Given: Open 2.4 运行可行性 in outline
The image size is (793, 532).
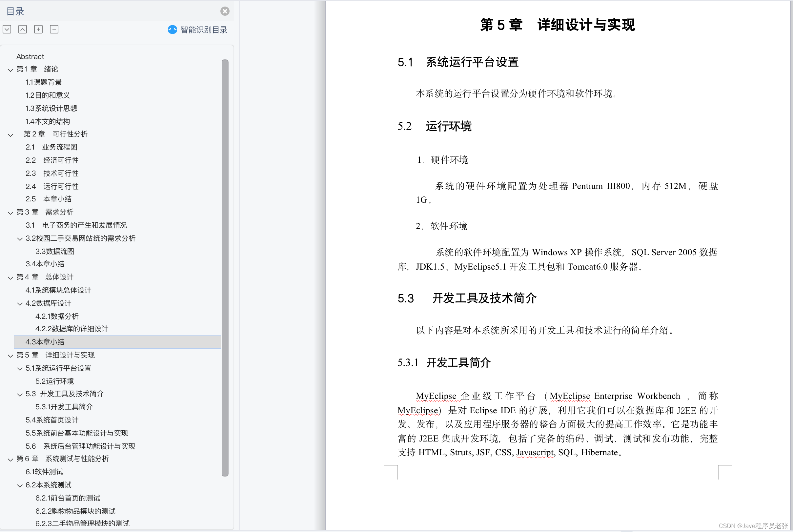Looking at the screenshot, I should [52, 186].
